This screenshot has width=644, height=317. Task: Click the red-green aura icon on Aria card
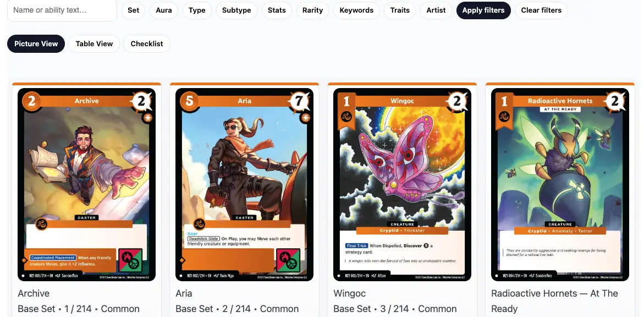[288, 260]
